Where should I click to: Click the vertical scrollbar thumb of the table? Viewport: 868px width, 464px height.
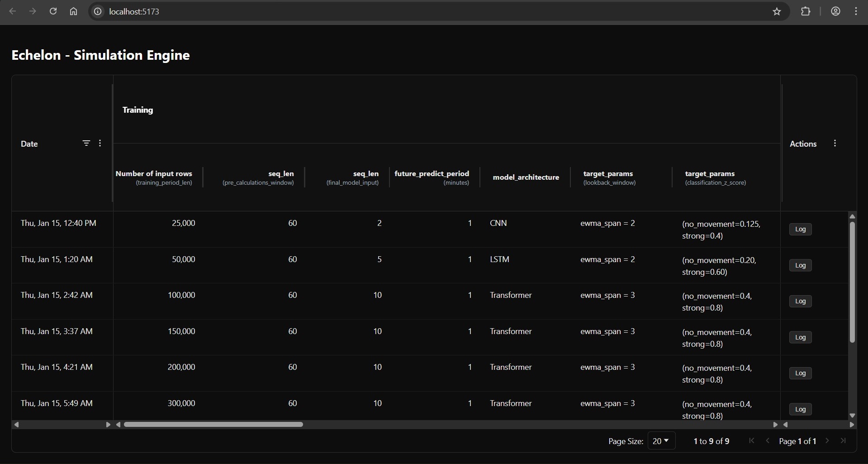click(852, 282)
